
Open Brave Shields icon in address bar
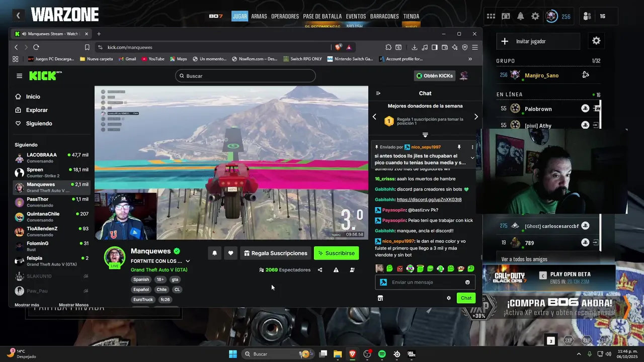point(338,47)
